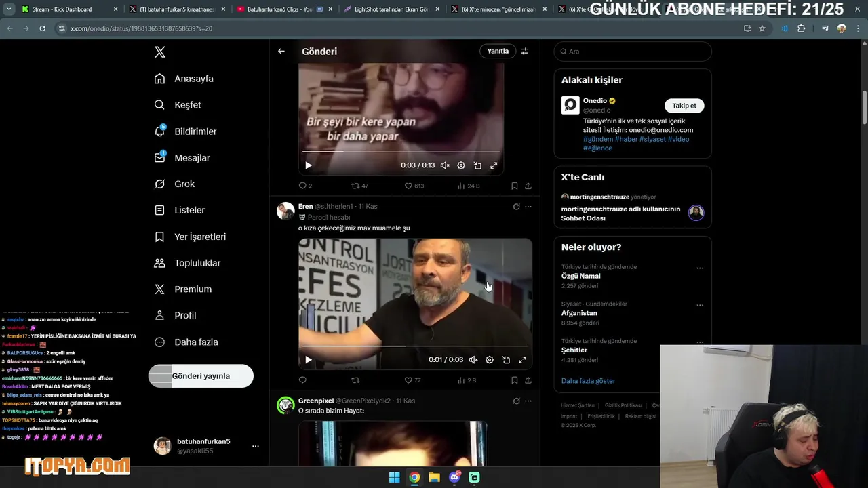Go to Anasayfa in the sidebar
The height and width of the screenshot is (488, 868).
click(184, 79)
